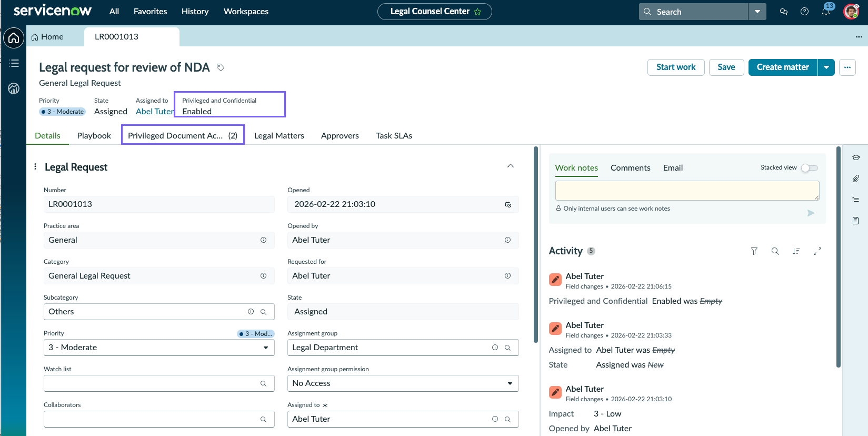This screenshot has width=868, height=436.
Task: Show info for Opened by Abel Tuter
Action: (507, 240)
